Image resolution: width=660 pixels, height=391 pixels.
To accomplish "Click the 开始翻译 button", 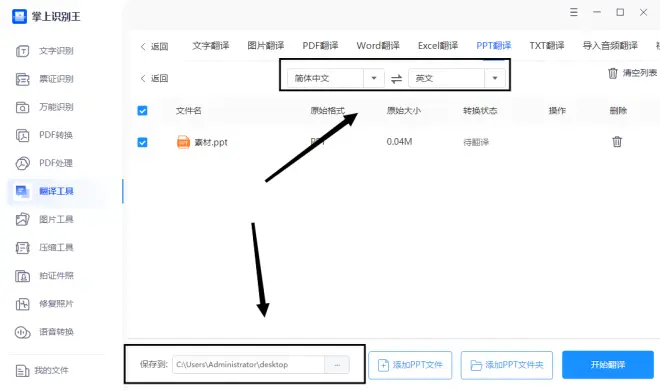I will click(608, 365).
